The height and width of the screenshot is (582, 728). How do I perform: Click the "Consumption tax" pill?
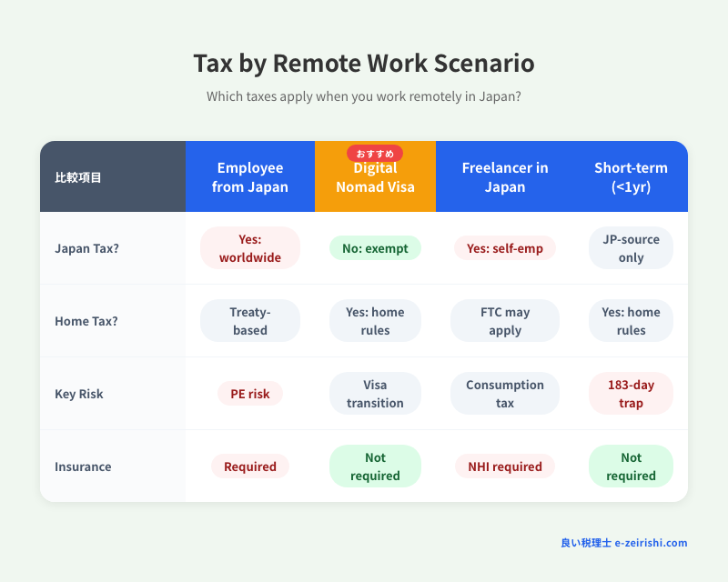505,394
